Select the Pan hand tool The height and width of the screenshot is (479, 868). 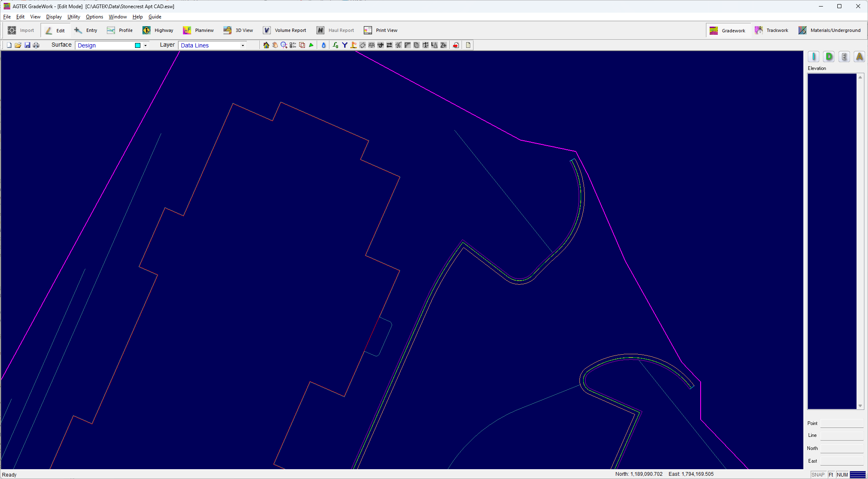(x=275, y=45)
